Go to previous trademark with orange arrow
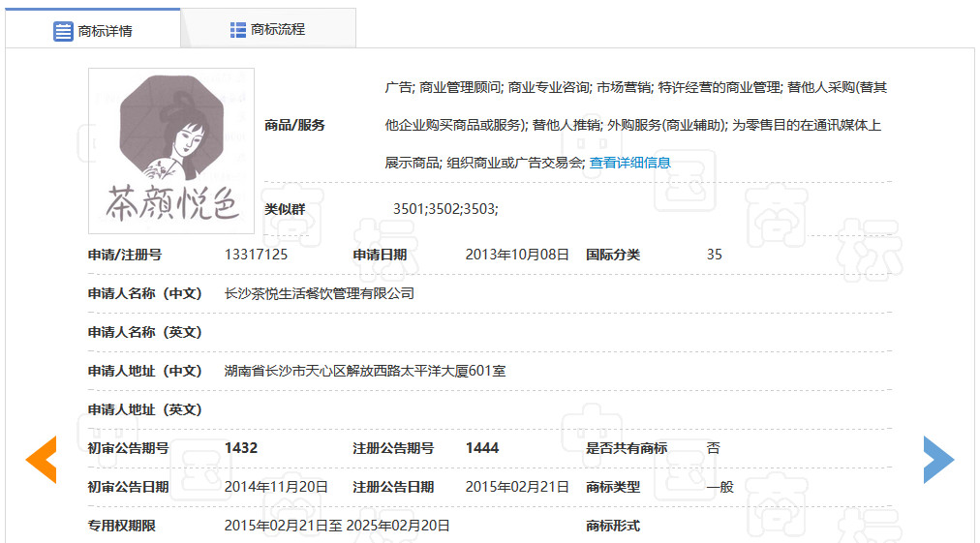The image size is (980, 543). tap(42, 459)
